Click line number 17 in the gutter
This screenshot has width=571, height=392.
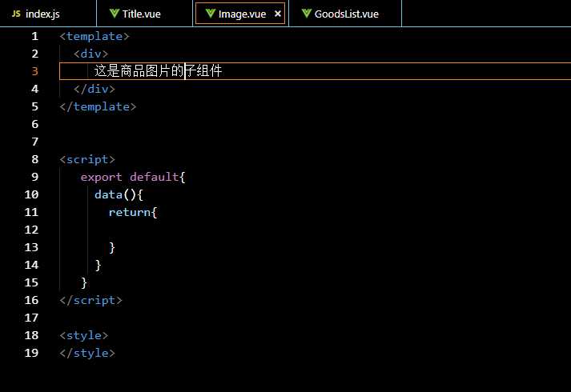tap(31, 318)
